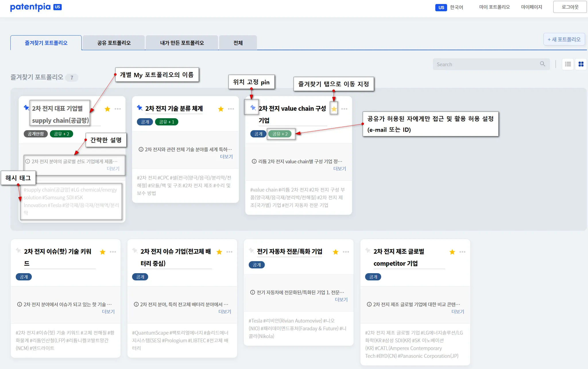Screen dimensions: 588x369
Task: Pin the 2차 전지 제조 글로벌 competitor 기업 card
Action: click(368, 250)
